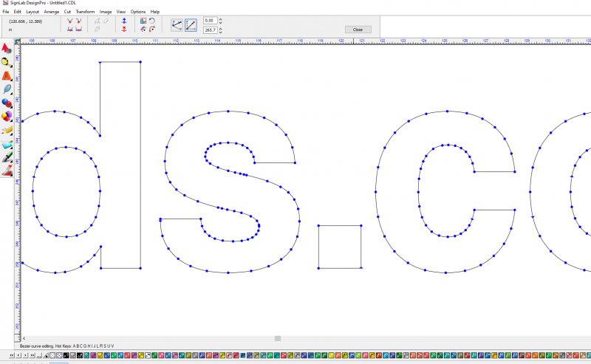Image resolution: width=591 pixels, height=364 pixels.
Task: Choose the magnifier zoom tool
Action: (x=7, y=61)
